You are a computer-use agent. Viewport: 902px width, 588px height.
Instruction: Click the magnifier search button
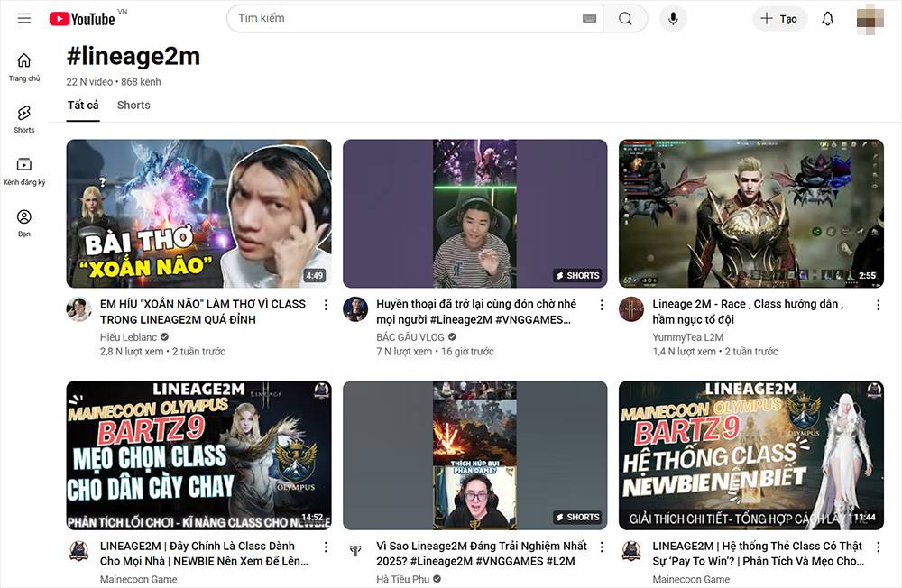tap(625, 19)
